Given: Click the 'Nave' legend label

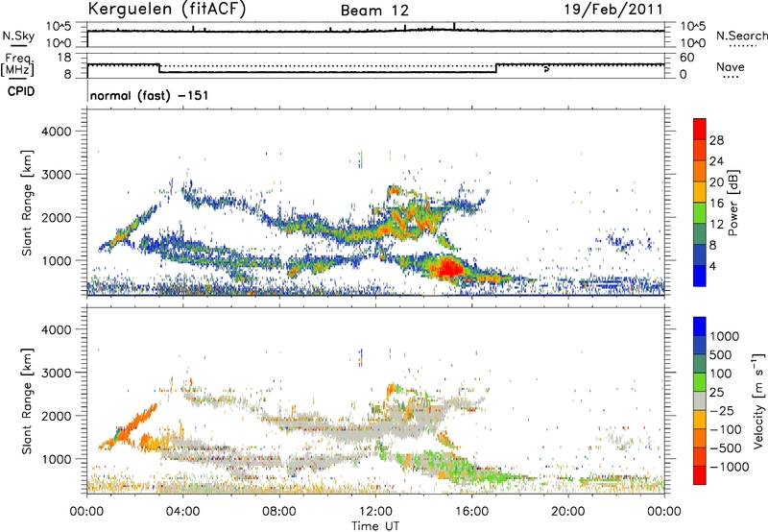Looking at the screenshot, I should click(x=731, y=66).
